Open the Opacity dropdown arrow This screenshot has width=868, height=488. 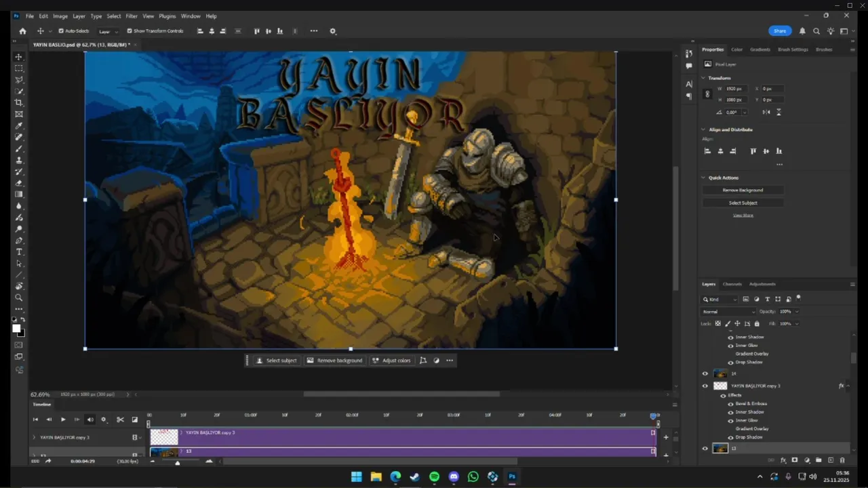796,312
